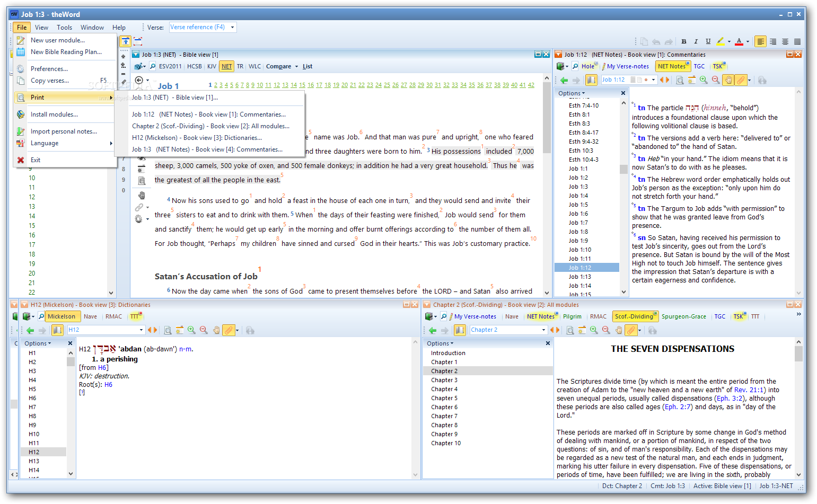Image resolution: width=817 pixels, height=504 pixels.
Task: Toggle hand tool in Dictionaries view
Action: point(216,330)
